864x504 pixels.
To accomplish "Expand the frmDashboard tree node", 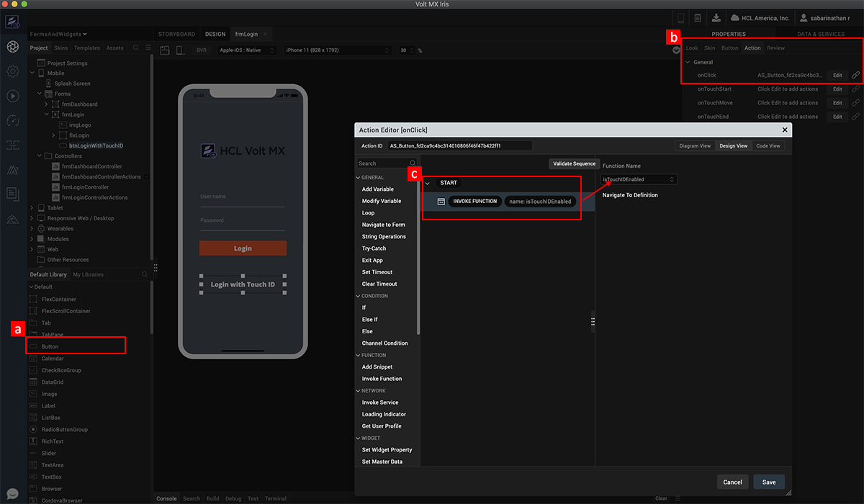I will point(46,104).
